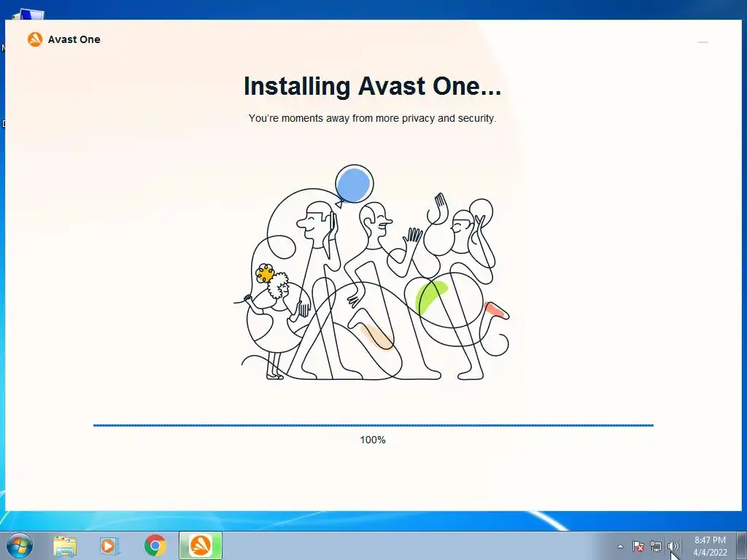Open the Action Center flag icon
The height and width of the screenshot is (560, 747).
(638, 546)
